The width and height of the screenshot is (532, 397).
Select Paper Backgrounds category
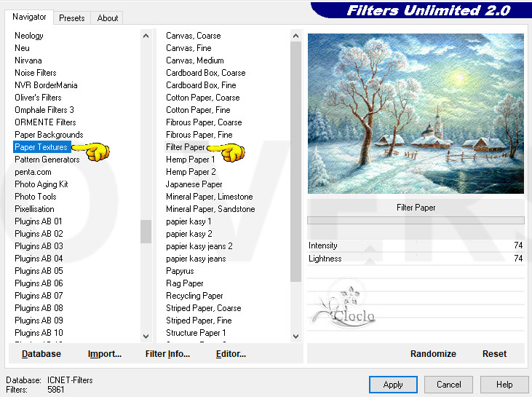point(49,135)
